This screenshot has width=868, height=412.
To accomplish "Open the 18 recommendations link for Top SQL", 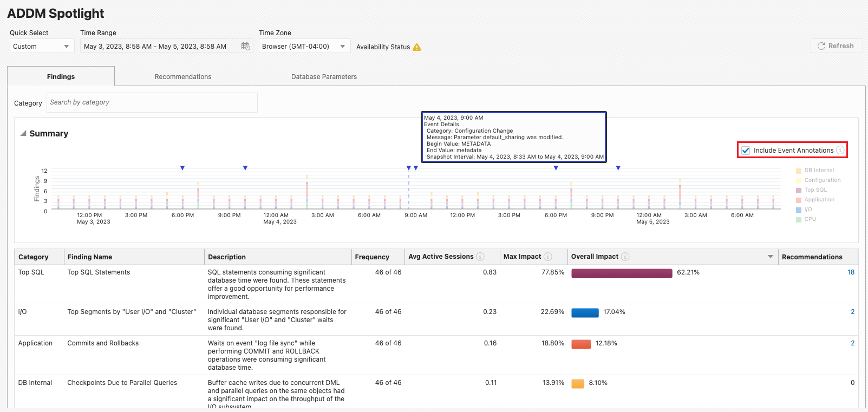I will [851, 272].
